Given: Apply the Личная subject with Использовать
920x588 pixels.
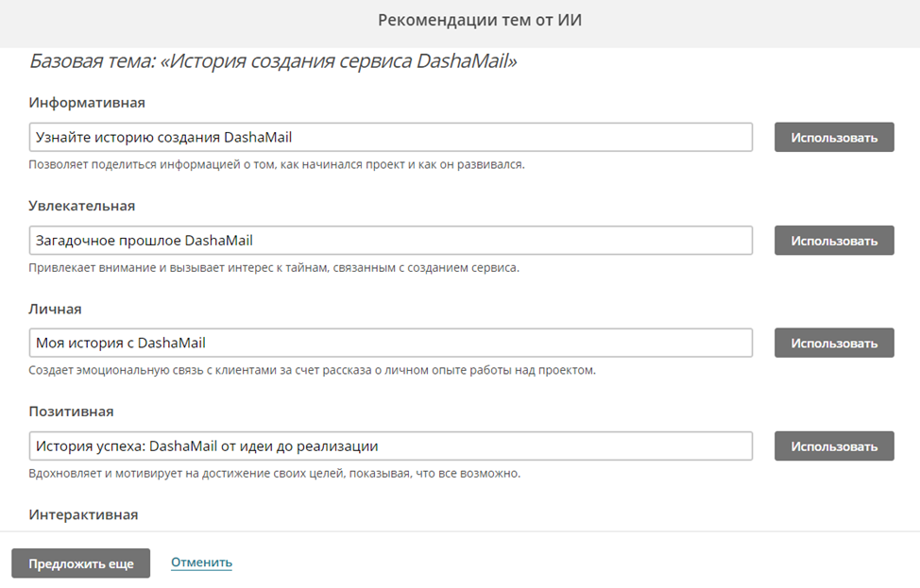Looking at the screenshot, I should pos(834,343).
